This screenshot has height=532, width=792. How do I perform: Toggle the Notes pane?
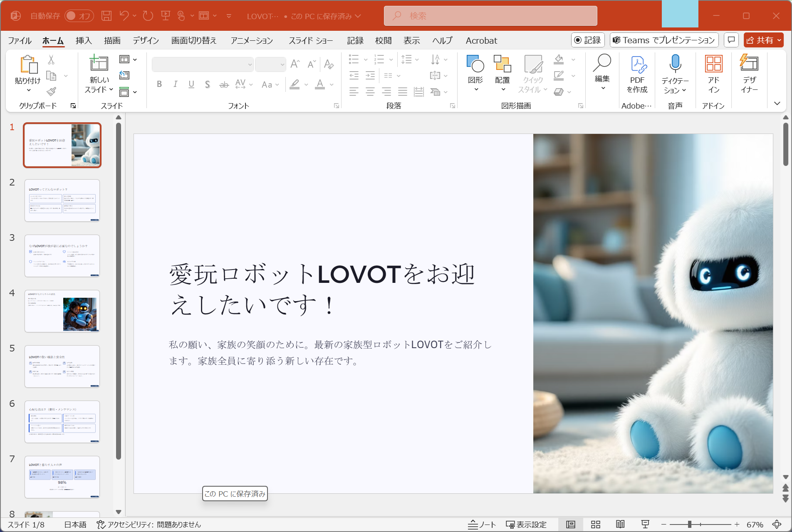click(482, 525)
